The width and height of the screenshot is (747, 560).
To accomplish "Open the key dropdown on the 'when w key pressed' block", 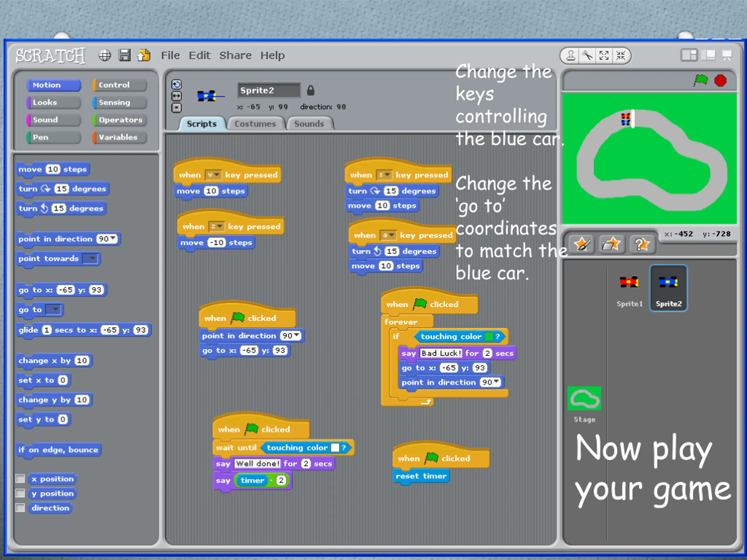I will point(213,175).
